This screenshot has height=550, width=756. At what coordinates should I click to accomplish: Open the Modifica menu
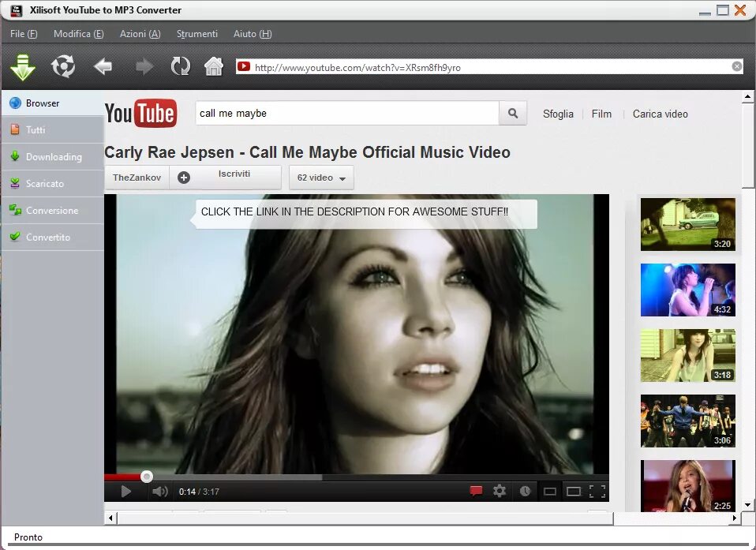[x=79, y=34]
